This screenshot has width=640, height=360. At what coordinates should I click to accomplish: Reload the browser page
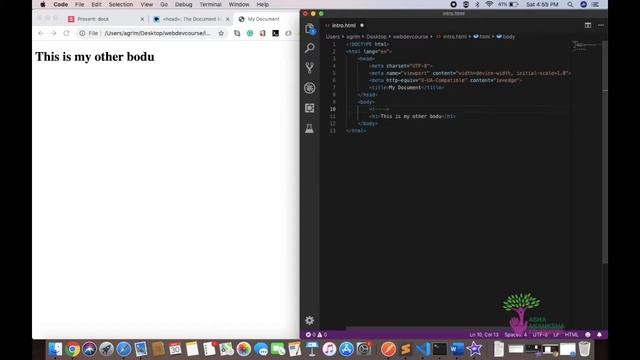[66, 33]
